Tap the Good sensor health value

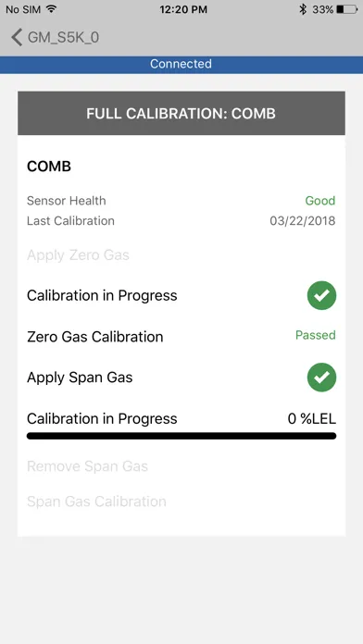pyautogui.click(x=320, y=201)
